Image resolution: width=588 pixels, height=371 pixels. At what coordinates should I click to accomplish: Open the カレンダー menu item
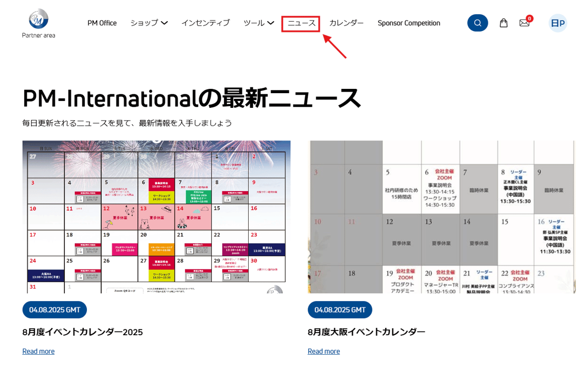[347, 23]
